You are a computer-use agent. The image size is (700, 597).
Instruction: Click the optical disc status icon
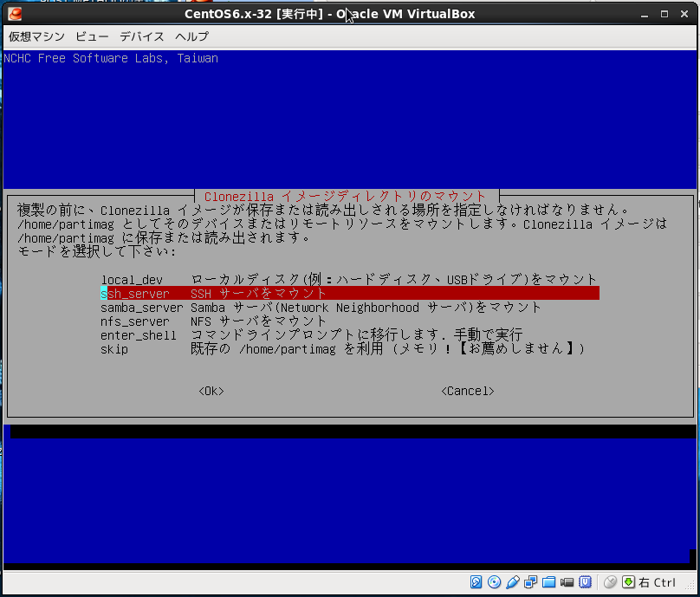[494, 582]
